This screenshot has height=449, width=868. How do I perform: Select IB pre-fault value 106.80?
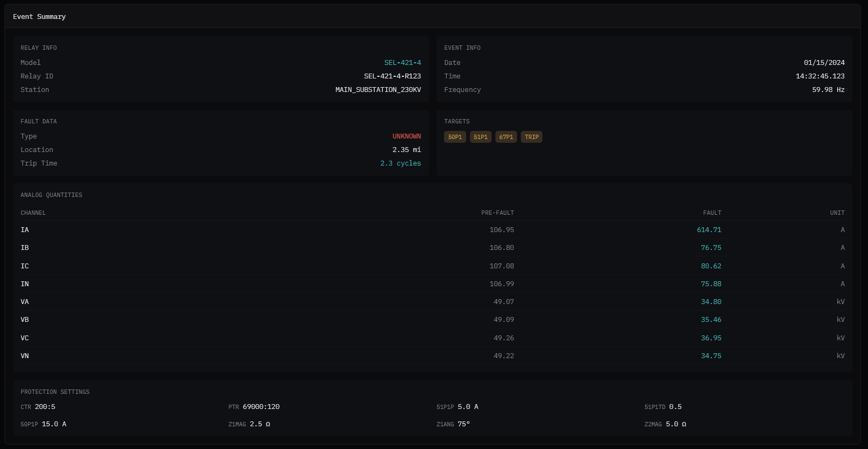click(x=502, y=248)
